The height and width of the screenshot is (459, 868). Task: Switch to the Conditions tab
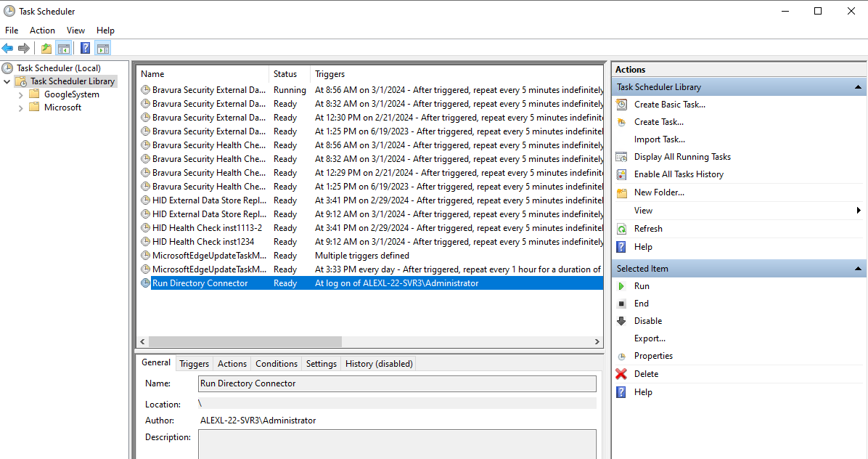(x=276, y=363)
